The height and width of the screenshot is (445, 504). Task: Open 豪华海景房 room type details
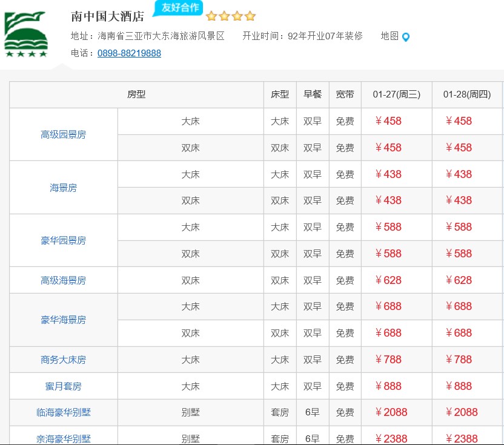tap(63, 320)
